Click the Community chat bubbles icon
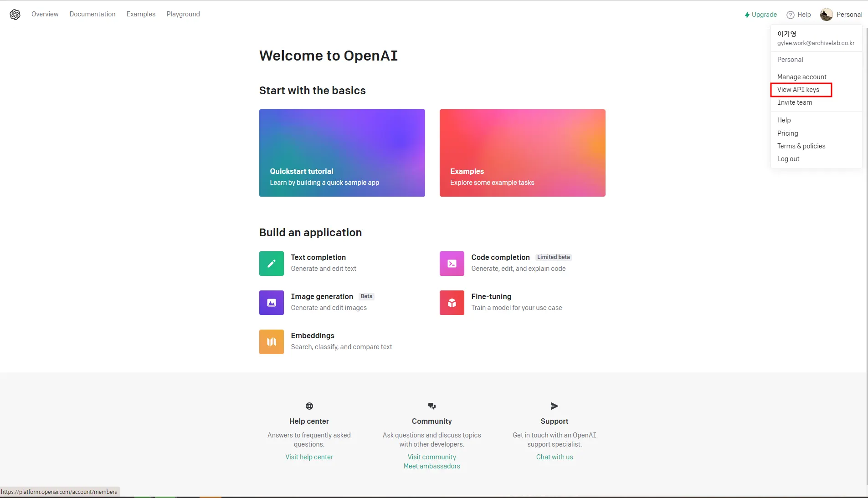868x498 pixels. (432, 406)
